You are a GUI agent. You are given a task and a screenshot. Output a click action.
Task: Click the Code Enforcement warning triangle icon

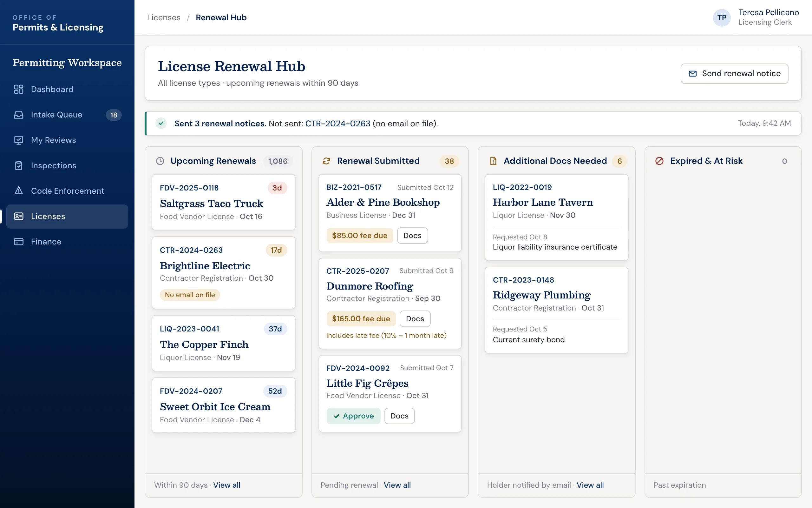(x=19, y=191)
